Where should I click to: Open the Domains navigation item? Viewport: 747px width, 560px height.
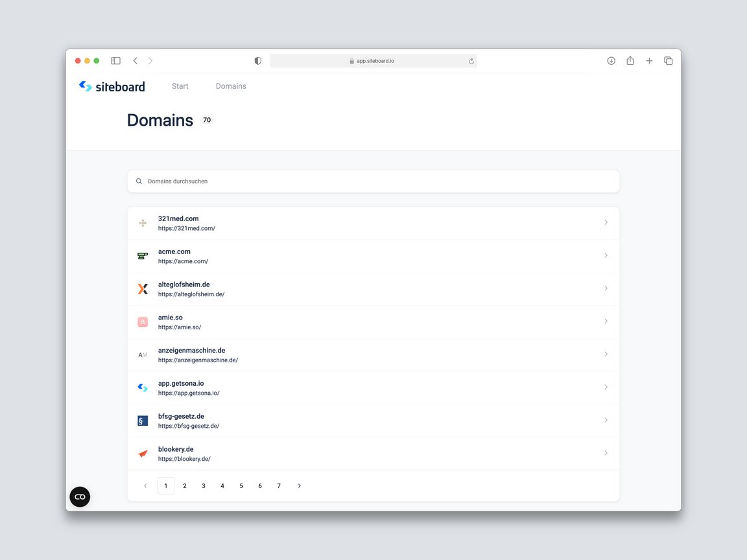click(231, 86)
